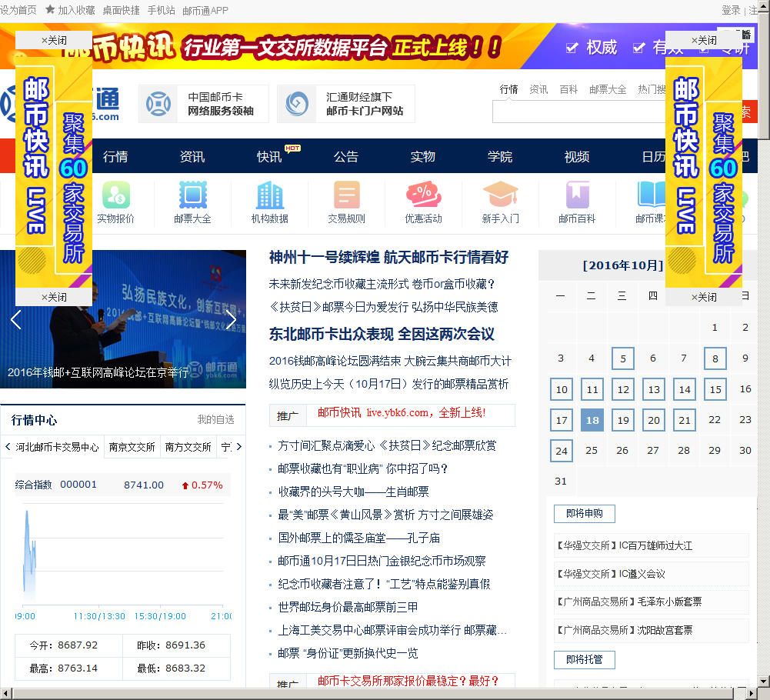Select October 18 on the calendar

pos(592,420)
